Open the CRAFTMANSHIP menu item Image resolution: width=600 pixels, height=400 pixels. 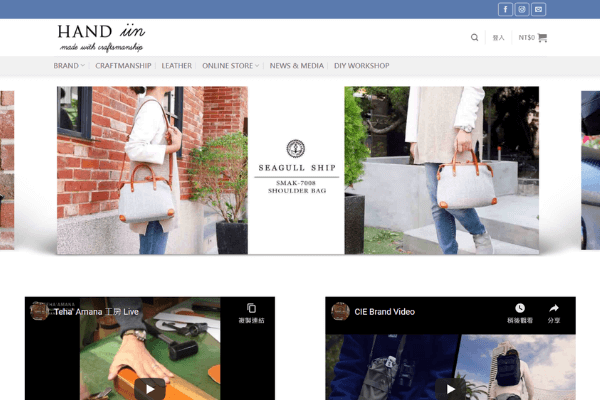(123, 65)
